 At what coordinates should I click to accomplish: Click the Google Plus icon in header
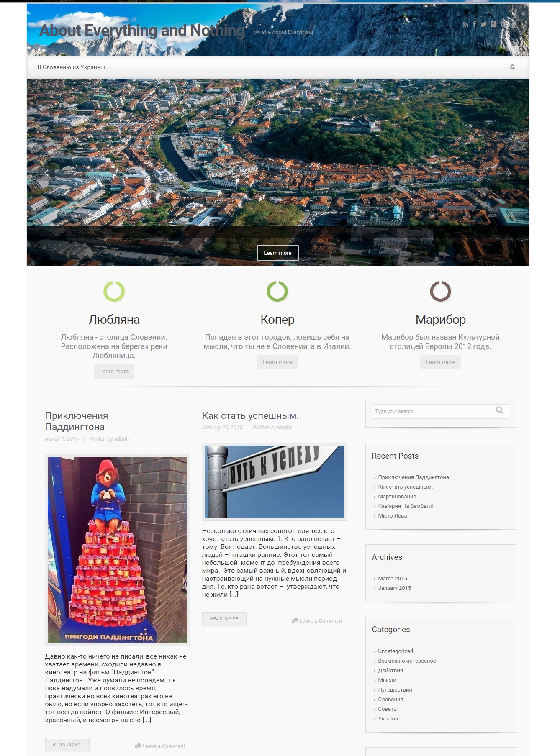pos(493,24)
